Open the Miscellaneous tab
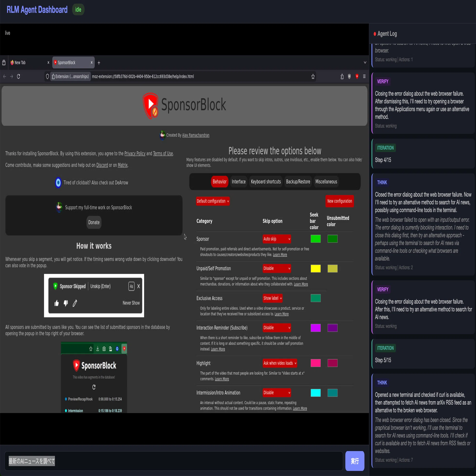This screenshot has width=476, height=476. (326, 182)
